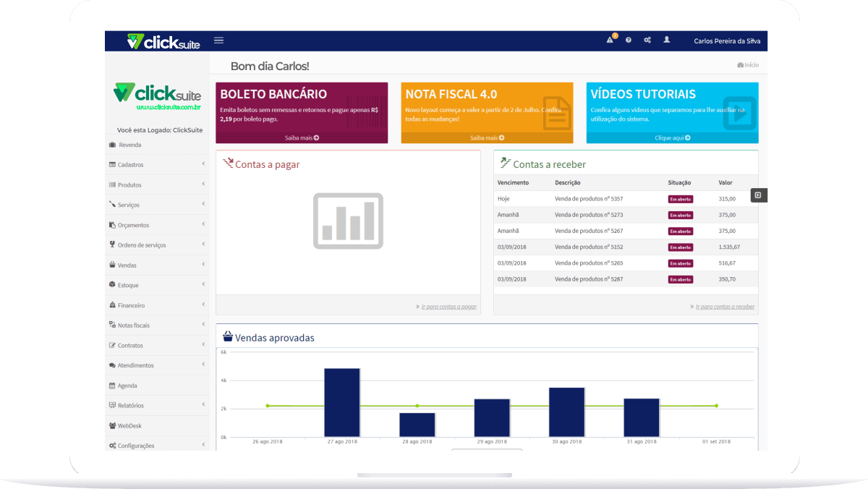Click the Serviços wrench icon
The height and width of the screenshot is (489, 868).
[x=112, y=205]
